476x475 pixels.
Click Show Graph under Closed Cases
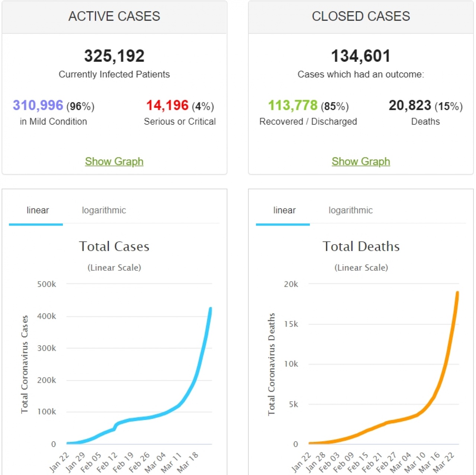tap(361, 161)
